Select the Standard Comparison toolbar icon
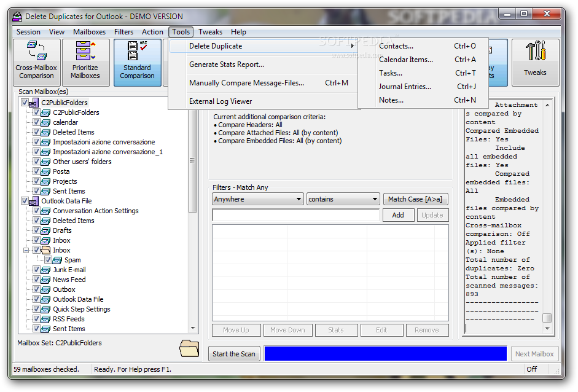This screenshot has height=392, width=578. point(137,63)
